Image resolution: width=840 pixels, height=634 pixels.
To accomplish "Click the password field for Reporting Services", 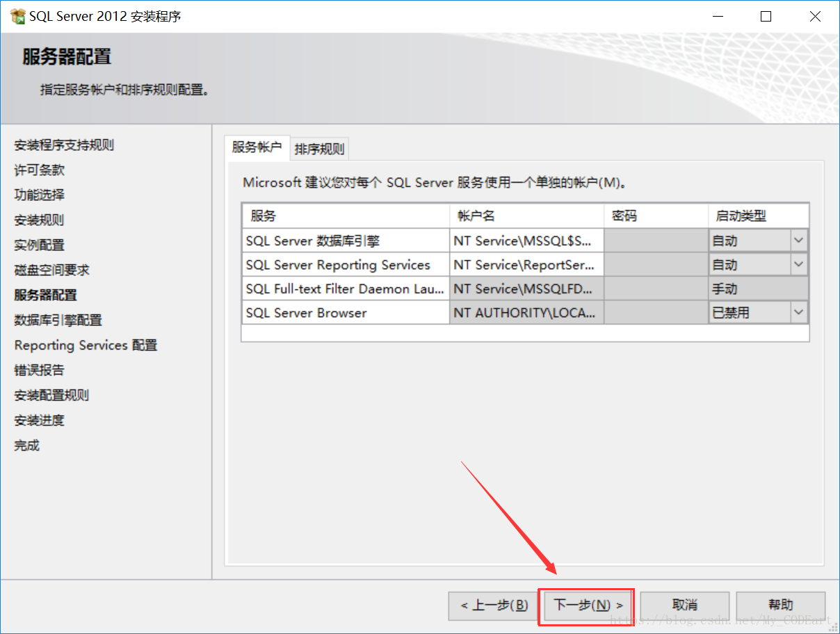I will [656, 265].
